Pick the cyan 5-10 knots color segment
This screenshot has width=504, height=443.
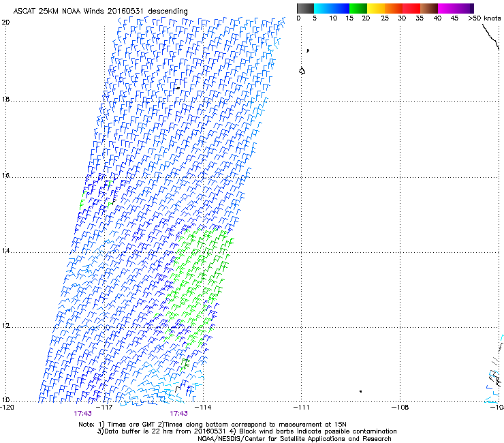[323, 8]
